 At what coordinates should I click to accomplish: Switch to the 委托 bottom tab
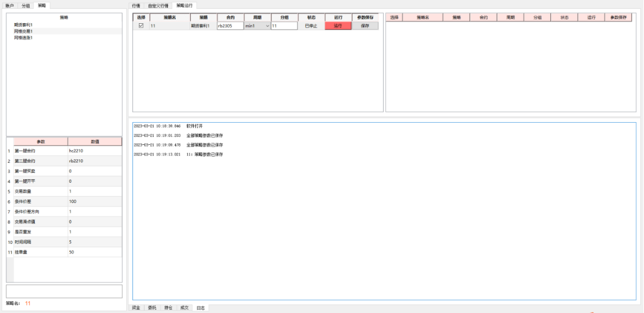pos(152,307)
